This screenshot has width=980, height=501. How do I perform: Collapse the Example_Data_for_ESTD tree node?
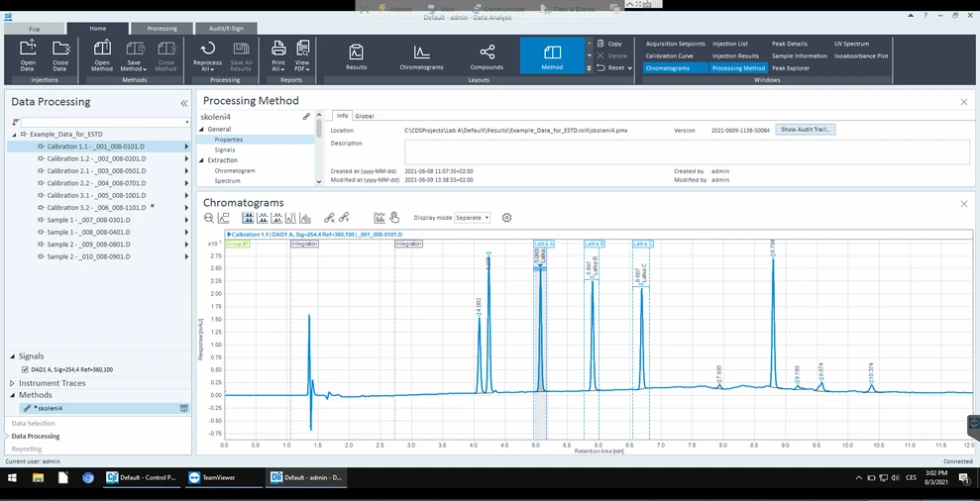14,134
